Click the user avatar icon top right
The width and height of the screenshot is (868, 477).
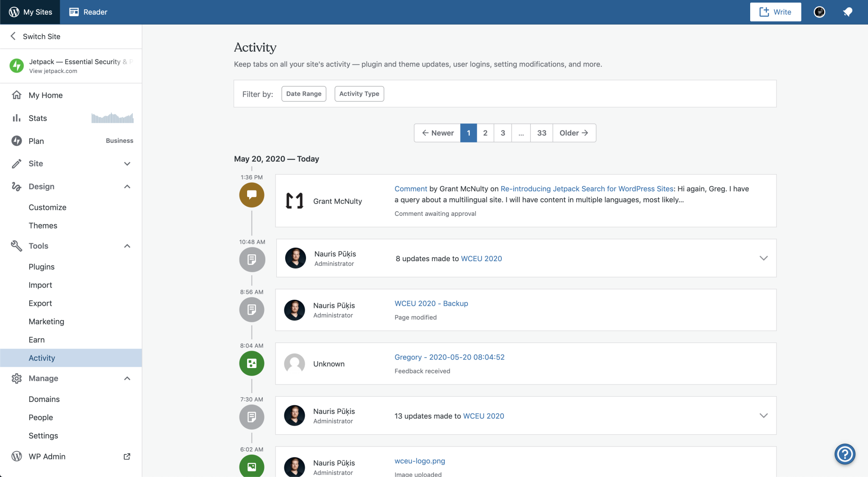tap(819, 11)
